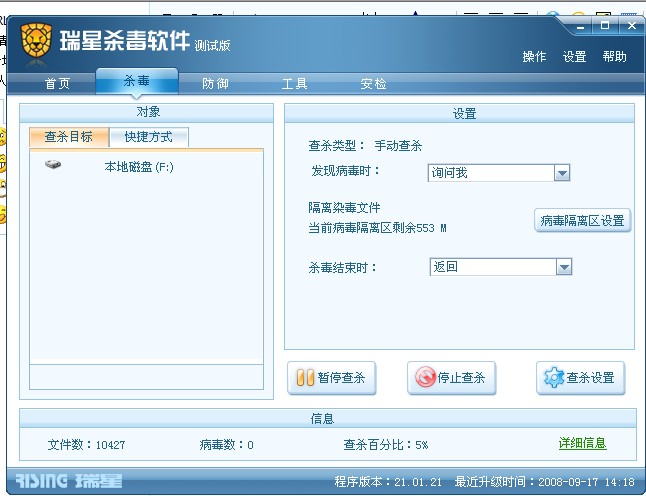This screenshot has width=646, height=496.
Task: Stop the scan with 停止查杀
Action: (x=452, y=378)
